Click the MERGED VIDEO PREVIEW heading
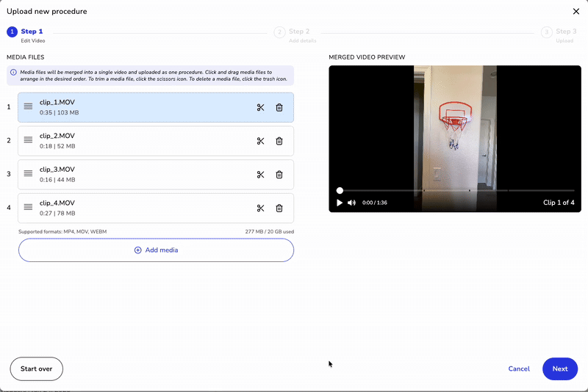Screen dimensions: 588x392 point(367,57)
